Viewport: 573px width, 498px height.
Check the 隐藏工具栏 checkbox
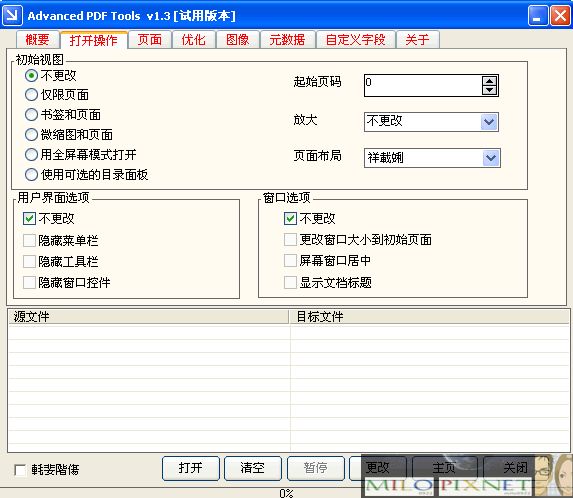tap(29, 261)
